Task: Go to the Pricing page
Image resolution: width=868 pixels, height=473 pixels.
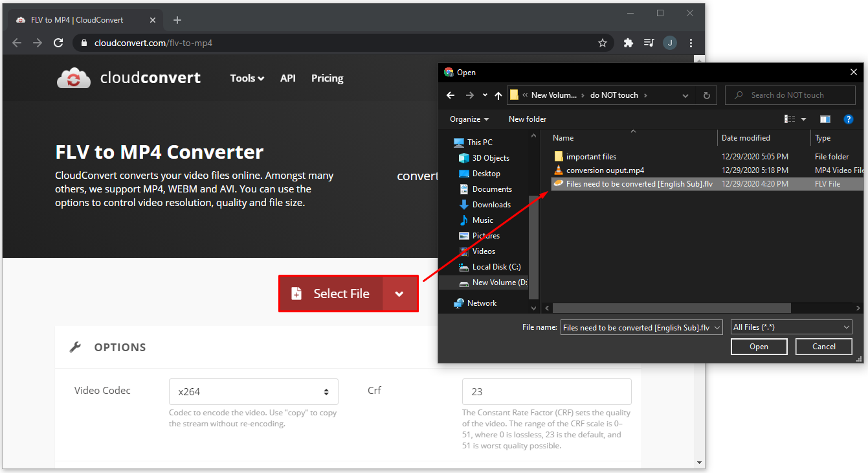Action: [327, 78]
